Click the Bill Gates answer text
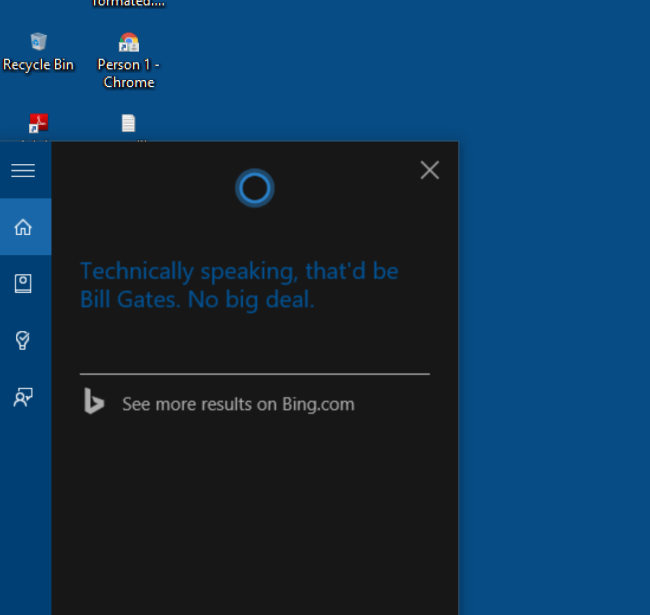The width and height of the screenshot is (650, 615). click(x=239, y=285)
